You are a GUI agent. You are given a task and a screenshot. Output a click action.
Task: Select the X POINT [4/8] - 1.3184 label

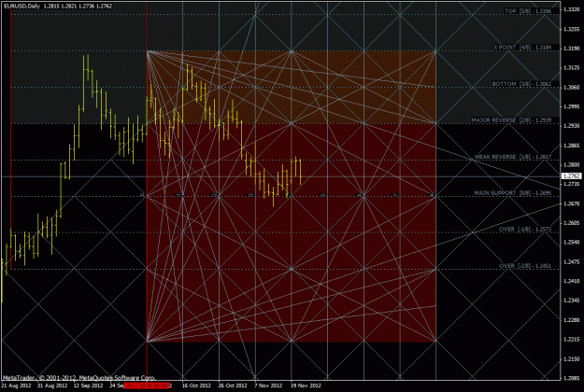522,48
